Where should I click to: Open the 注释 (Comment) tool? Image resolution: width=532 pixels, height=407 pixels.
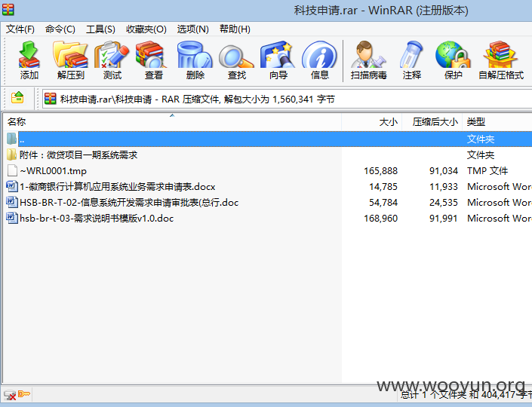411,54
